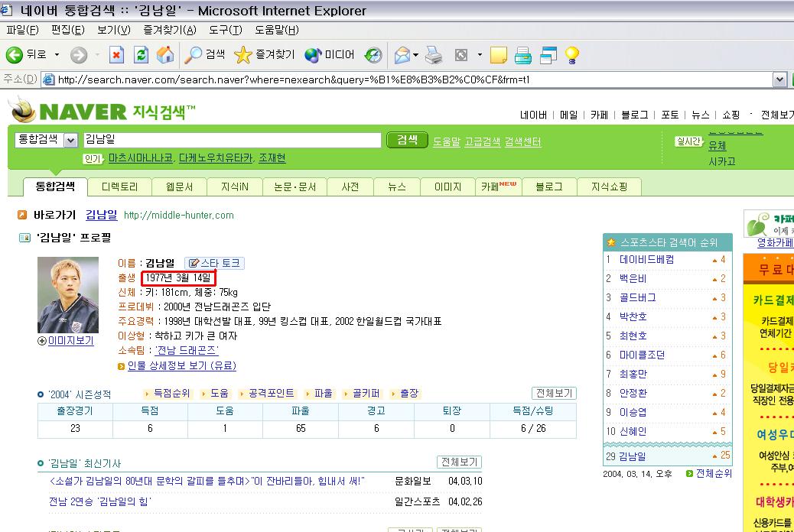794x532 pixels.
Task: Click the Back arrow toolbar icon
Action: (15, 55)
